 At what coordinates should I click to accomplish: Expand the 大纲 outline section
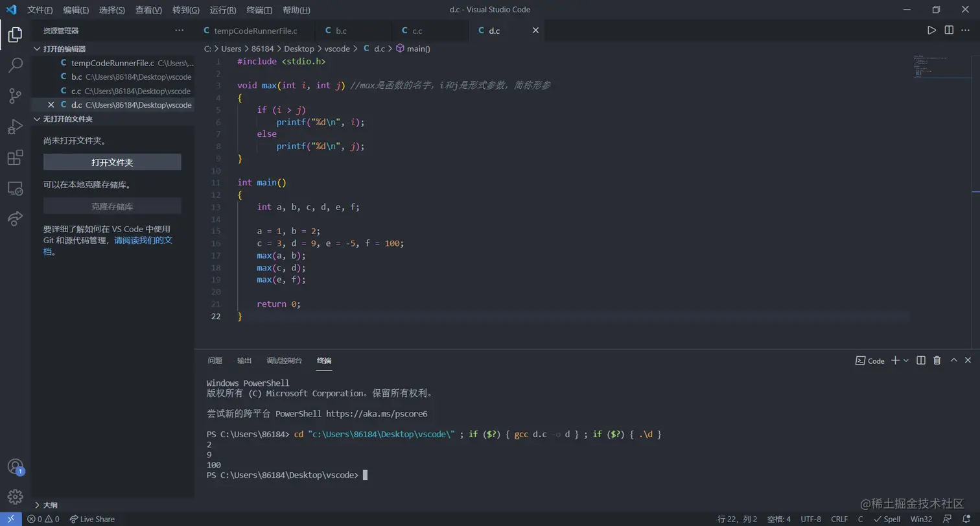coord(113,505)
